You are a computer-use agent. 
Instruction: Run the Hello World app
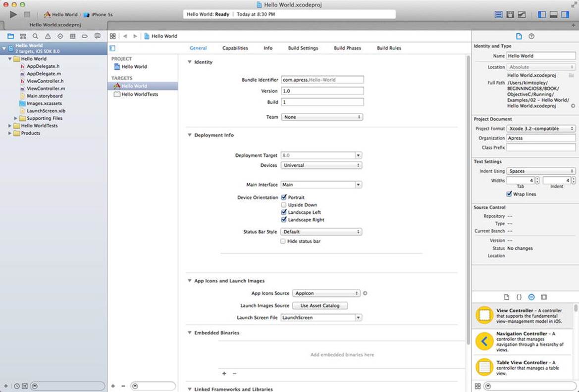13,14
